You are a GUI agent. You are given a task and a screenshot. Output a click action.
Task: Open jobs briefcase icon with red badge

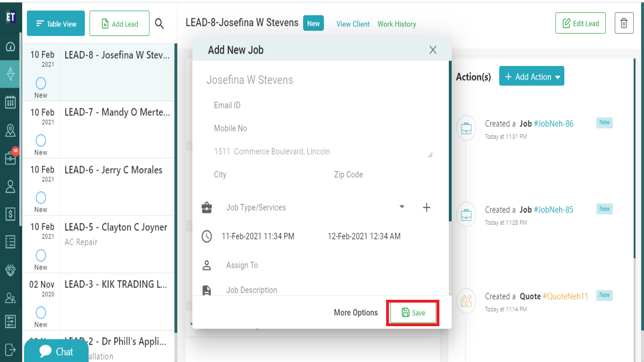10,158
